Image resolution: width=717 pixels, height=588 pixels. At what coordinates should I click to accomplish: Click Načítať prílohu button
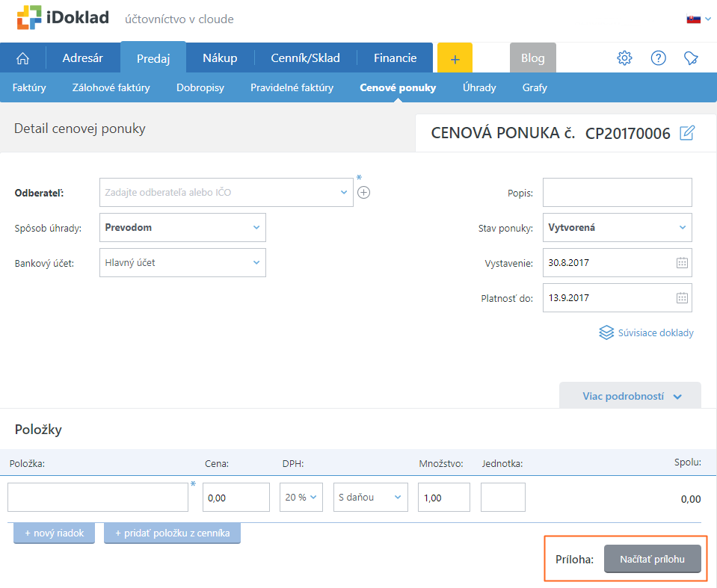pos(652,559)
